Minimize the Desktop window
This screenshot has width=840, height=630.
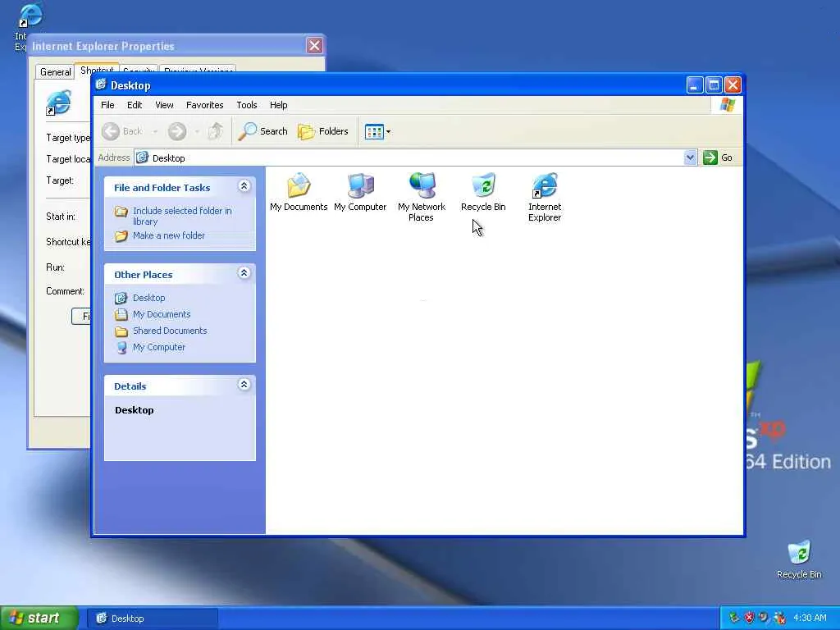[694, 84]
